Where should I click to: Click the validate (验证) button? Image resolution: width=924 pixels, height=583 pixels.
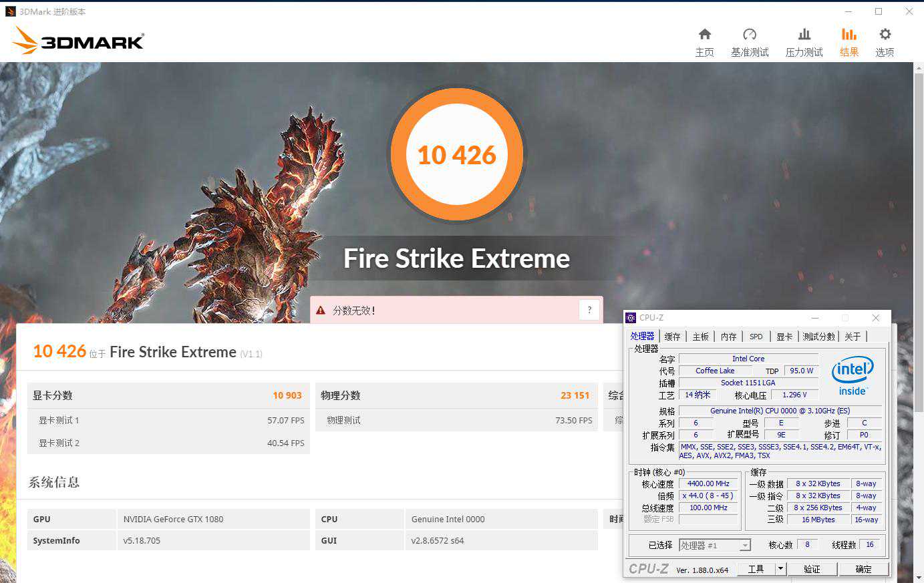812,569
